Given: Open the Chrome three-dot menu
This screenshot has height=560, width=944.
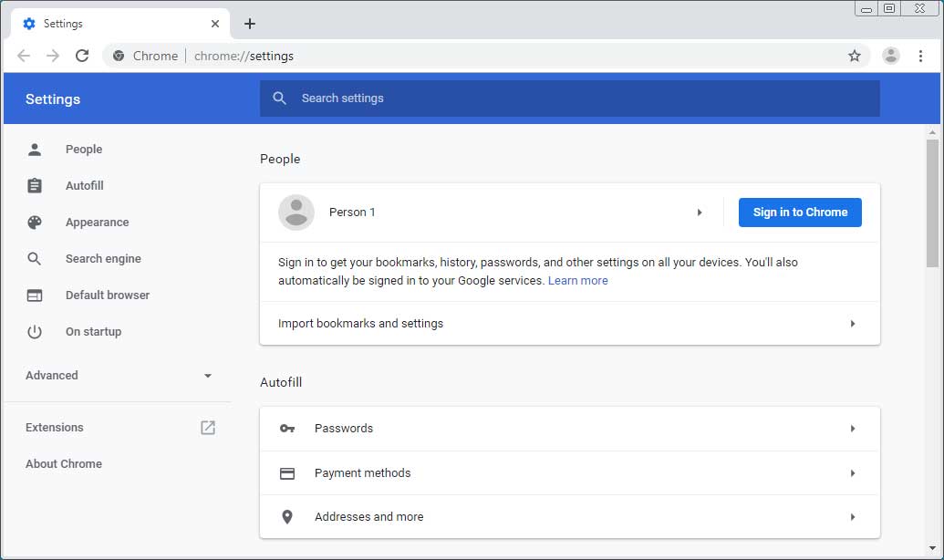Looking at the screenshot, I should coord(920,56).
